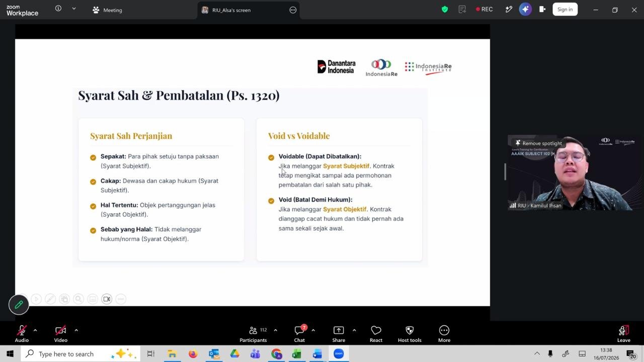The image size is (644, 362).
Task: Click the video panel resize handle
Action: [x=505, y=171]
